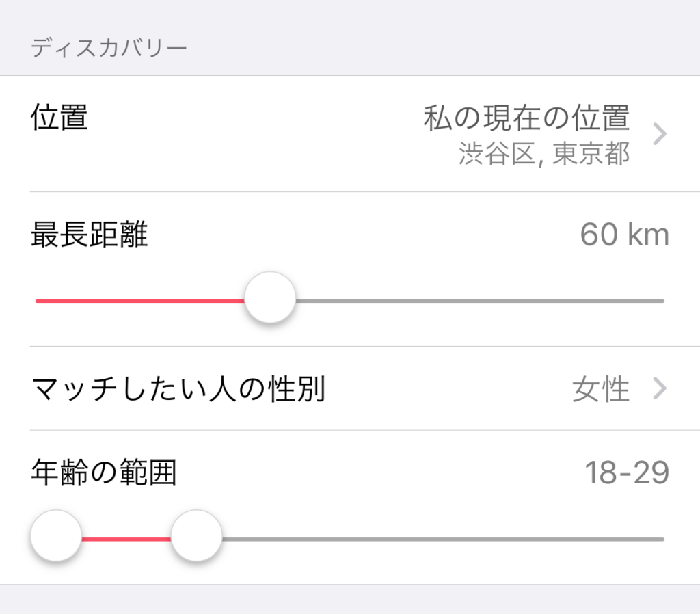Viewport: 700px width, 614px height.
Task: Click the maximum age slider handle
Action: 196,536
